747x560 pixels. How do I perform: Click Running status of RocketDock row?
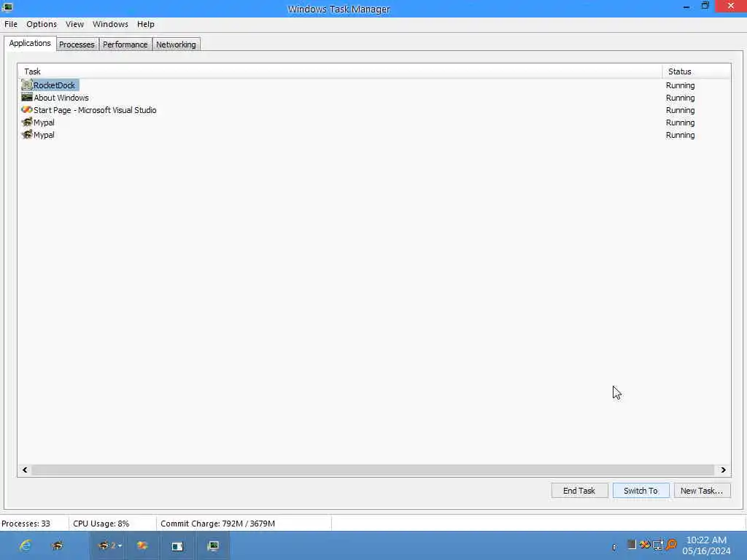(x=681, y=85)
